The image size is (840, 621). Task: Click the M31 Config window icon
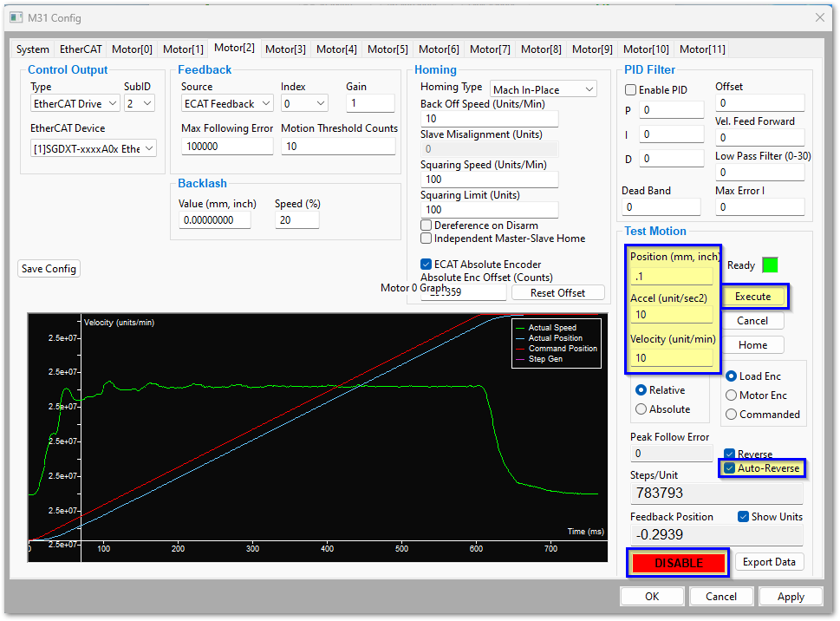(16, 17)
